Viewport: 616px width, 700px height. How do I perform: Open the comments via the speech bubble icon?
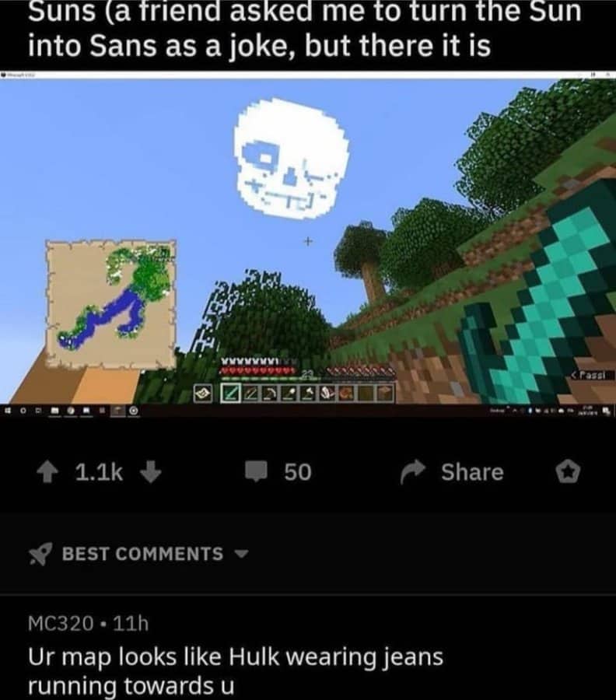click(x=256, y=471)
